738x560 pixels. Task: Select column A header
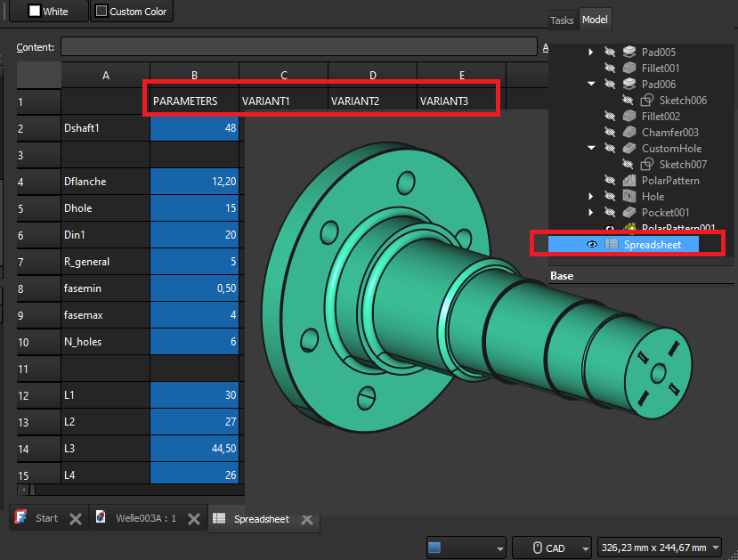(x=105, y=76)
